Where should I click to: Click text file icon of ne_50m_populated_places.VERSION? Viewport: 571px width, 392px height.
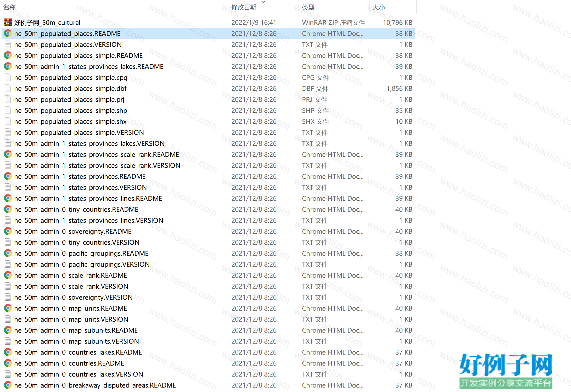[8, 44]
